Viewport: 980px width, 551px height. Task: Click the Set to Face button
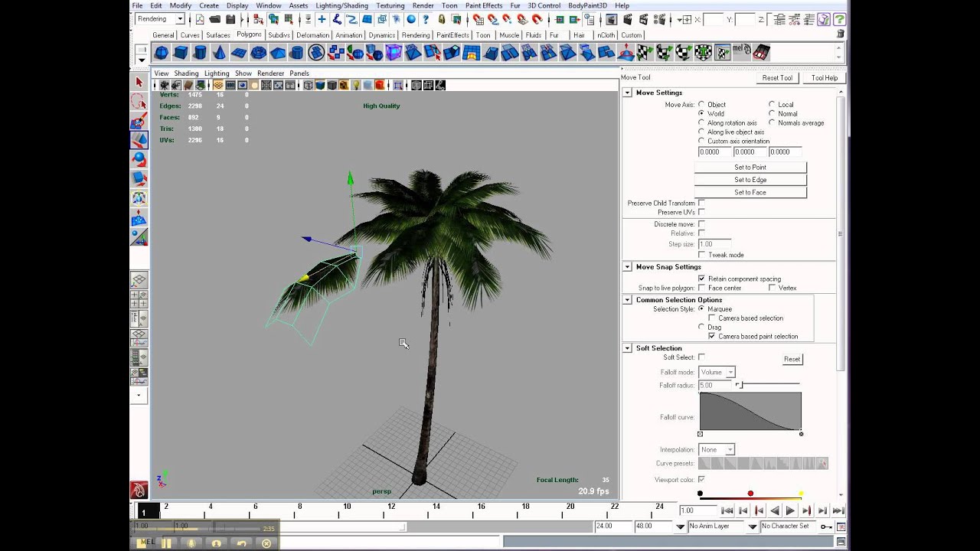pos(750,192)
